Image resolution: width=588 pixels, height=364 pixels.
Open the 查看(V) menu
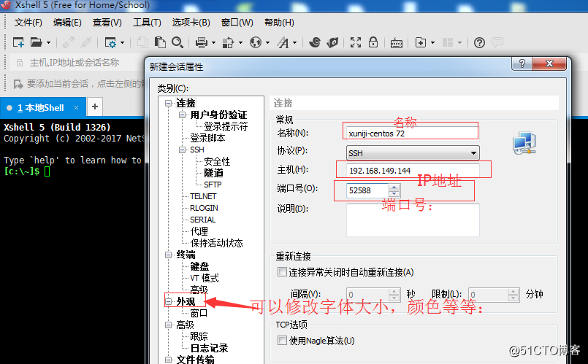[107, 23]
